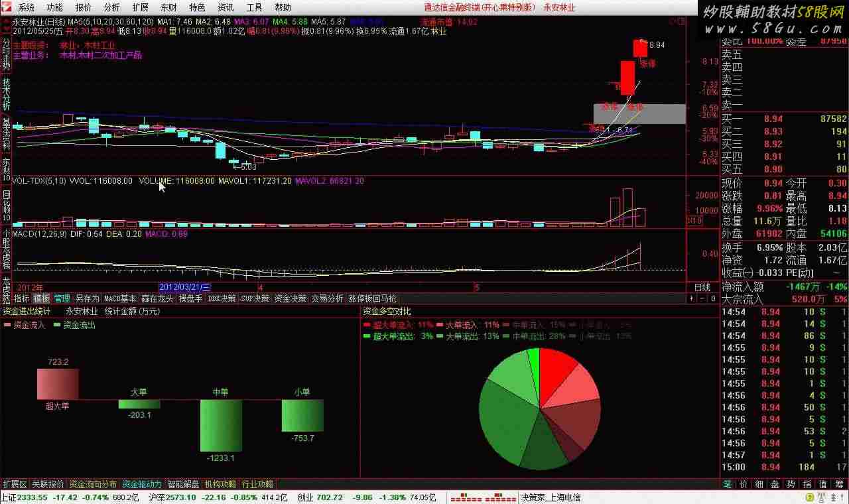Select the 指 tab in quote panel
849x504 pixels.
[x=807, y=485]
